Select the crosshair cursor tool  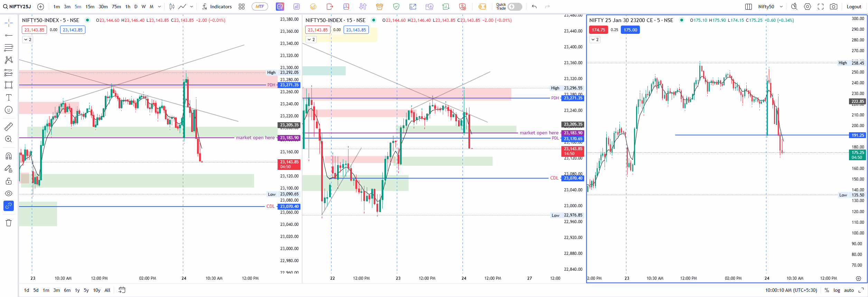(x=9, y=23)
